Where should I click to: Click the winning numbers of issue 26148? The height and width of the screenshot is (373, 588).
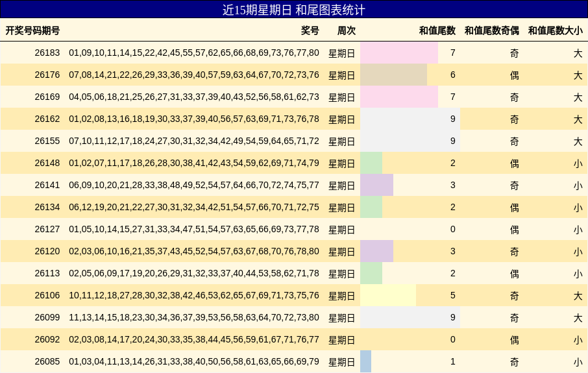coord(194,163)
